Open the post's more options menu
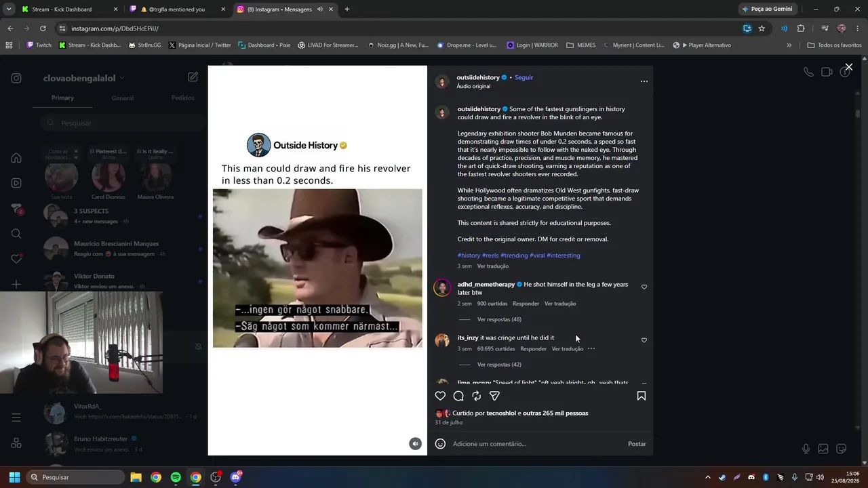 tap(644, 81)
